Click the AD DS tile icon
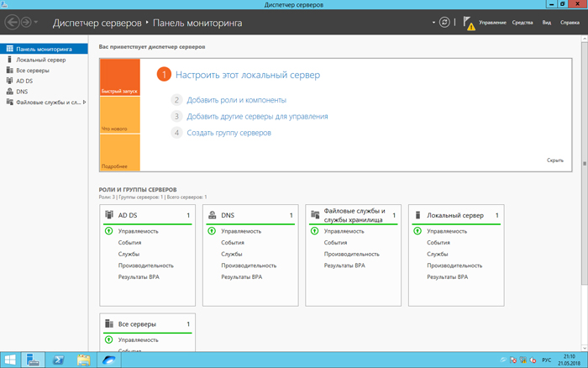The width and height of the screenshot is (588, 368). [109, 216]
